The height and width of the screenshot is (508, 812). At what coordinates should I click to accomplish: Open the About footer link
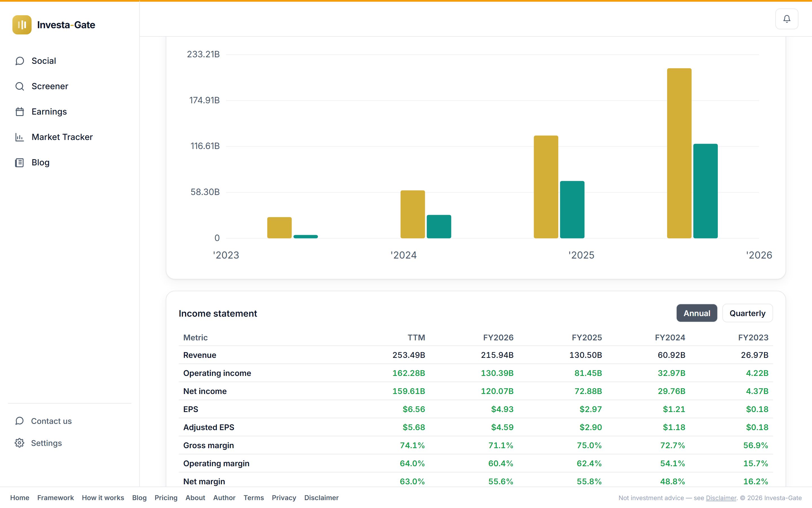pos(195,498)
